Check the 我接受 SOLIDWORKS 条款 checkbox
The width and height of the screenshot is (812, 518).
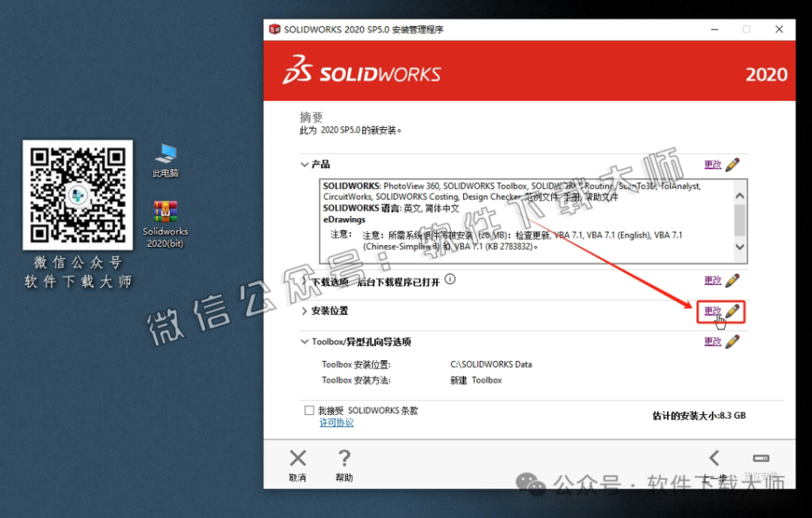point(309,409)
